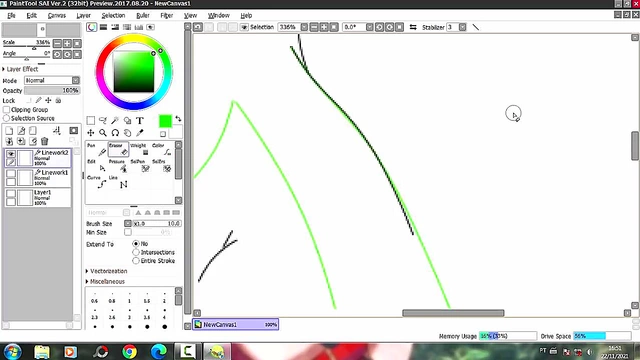
Task: Select the Rotate view tool
Action: coord(115,133)
